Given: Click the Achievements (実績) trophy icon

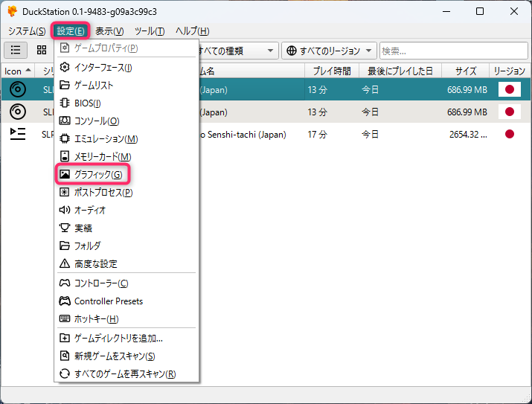Looking at the screenshot, I should (65, 228).
